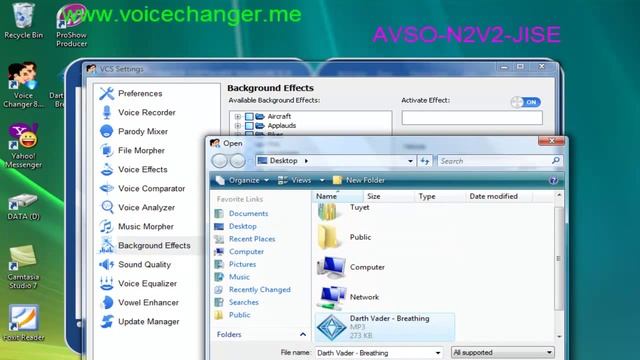This screenshot has height=360, width=640.
Task: Expand the Desktop breadcrumb arrow
Action: [306, 161]
